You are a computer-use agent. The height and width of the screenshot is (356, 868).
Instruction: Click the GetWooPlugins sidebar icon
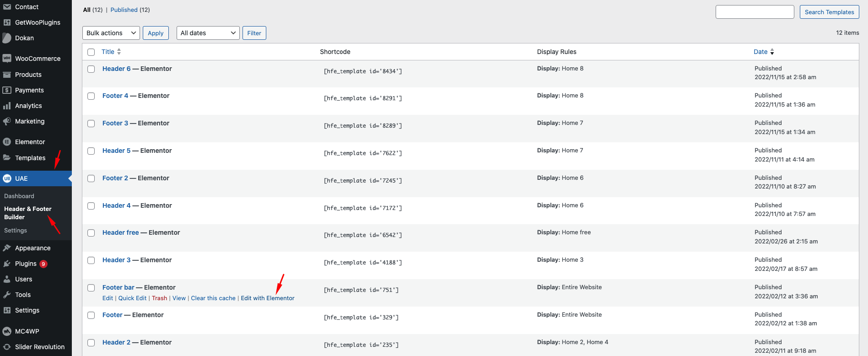pyautogui.click(x=7, y=22)
